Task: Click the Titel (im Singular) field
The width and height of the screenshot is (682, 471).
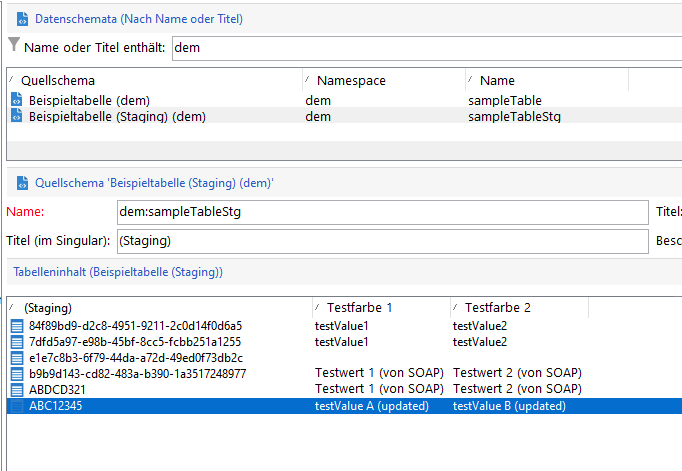Action: click(382, 242)
